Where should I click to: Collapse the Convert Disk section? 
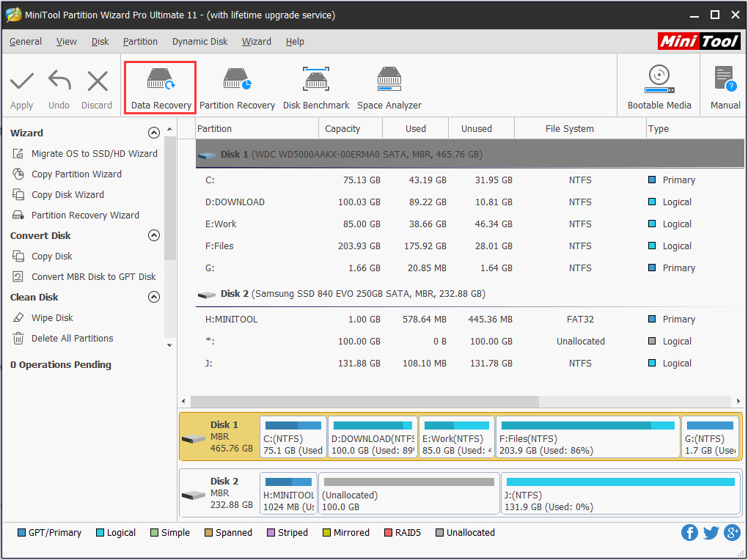pos(153,235)
